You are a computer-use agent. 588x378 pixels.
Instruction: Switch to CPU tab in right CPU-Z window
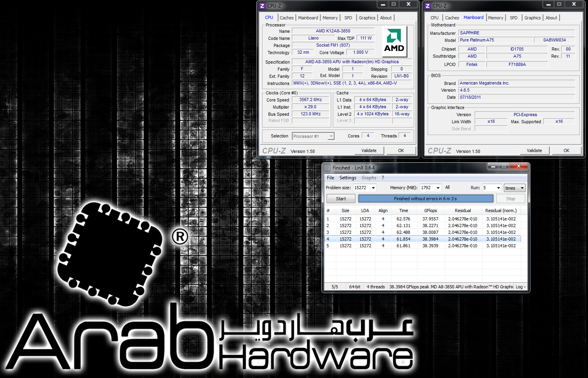coord(434,18)
